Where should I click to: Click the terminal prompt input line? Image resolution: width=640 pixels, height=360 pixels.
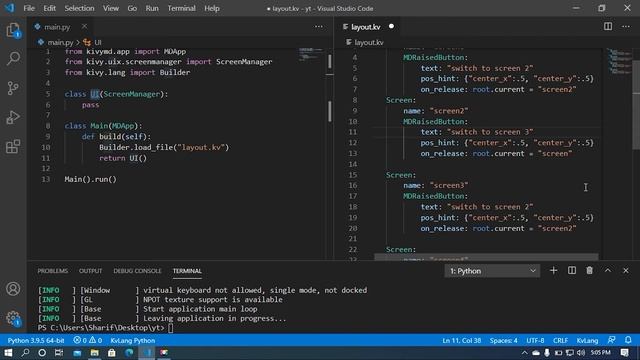tap(171, 328)
